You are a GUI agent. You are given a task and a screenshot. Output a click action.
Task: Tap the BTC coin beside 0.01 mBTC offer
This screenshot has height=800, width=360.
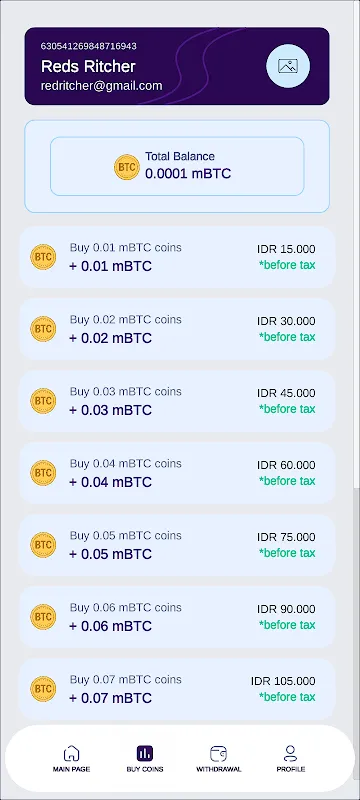43,257
